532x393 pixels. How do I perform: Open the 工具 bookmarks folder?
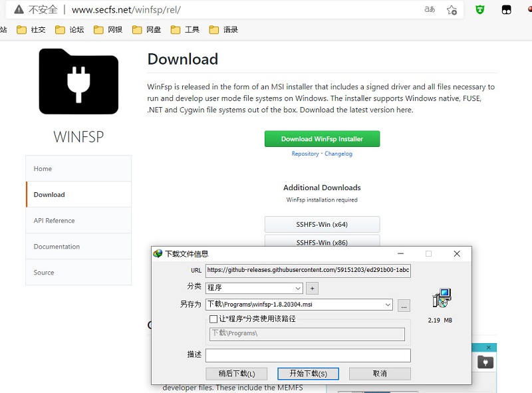pos(185,30)
